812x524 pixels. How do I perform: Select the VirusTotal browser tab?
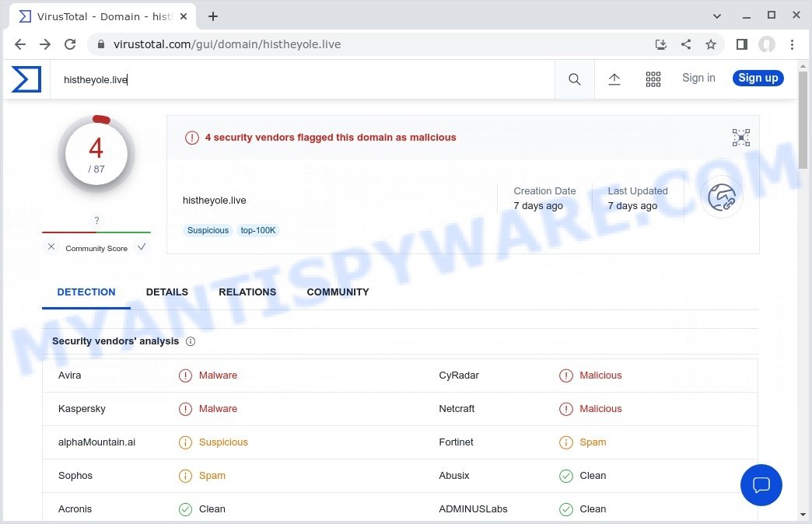click(x=103, y=16)
